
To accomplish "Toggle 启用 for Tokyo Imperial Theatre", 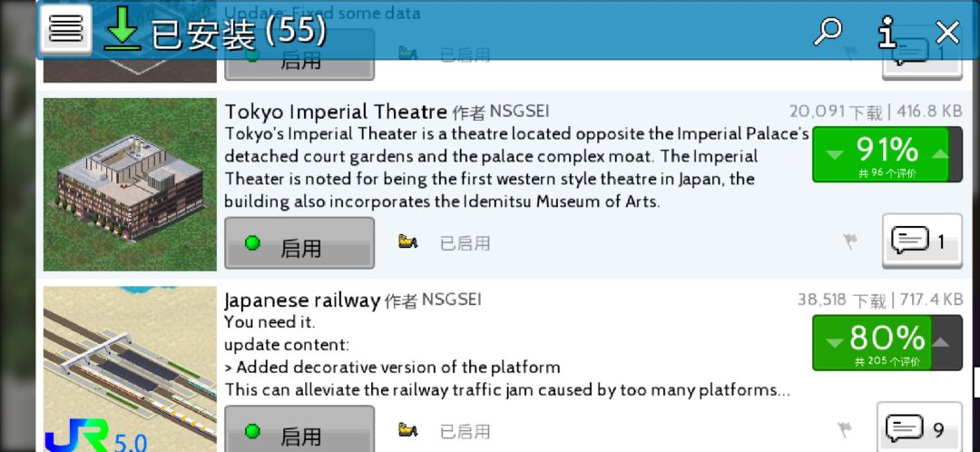I will click(x=299, y=243).
